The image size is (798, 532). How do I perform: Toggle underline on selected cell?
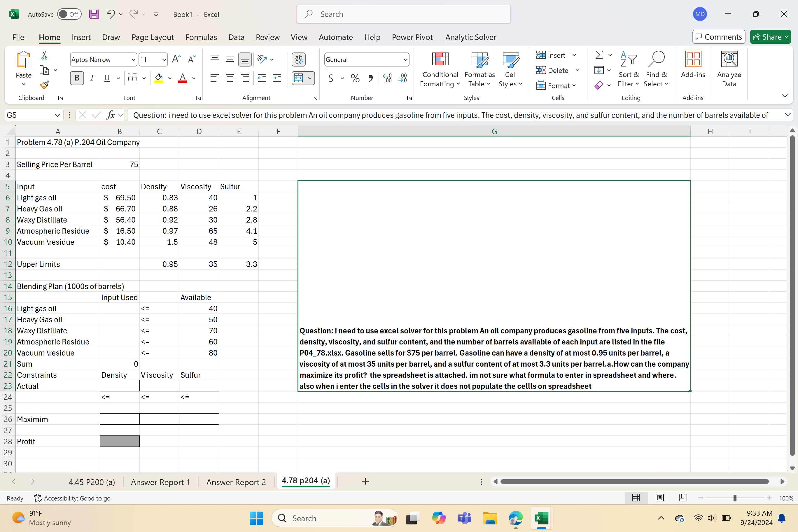pyautogui.click(x=106, y=78)
